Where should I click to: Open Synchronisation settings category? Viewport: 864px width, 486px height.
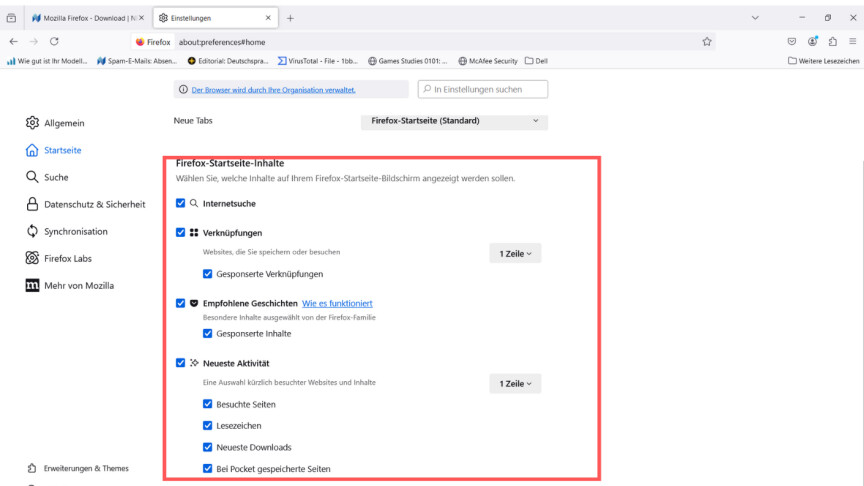click(66, 231)
